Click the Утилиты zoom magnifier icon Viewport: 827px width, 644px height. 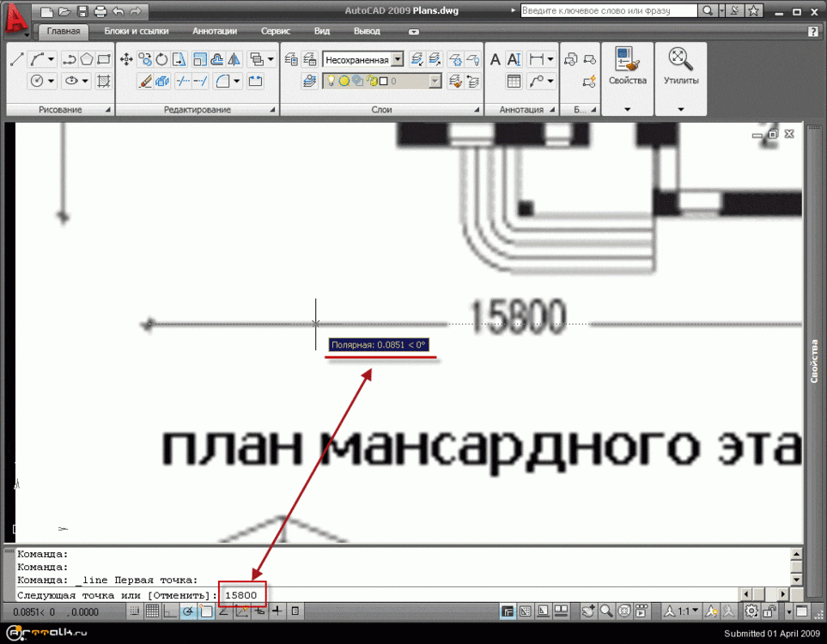[679, 58]
